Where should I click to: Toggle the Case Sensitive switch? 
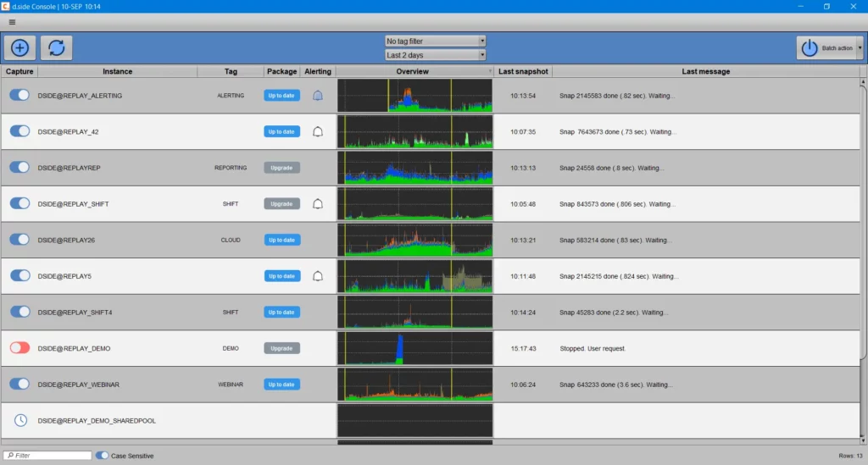[x=102, y=456]
